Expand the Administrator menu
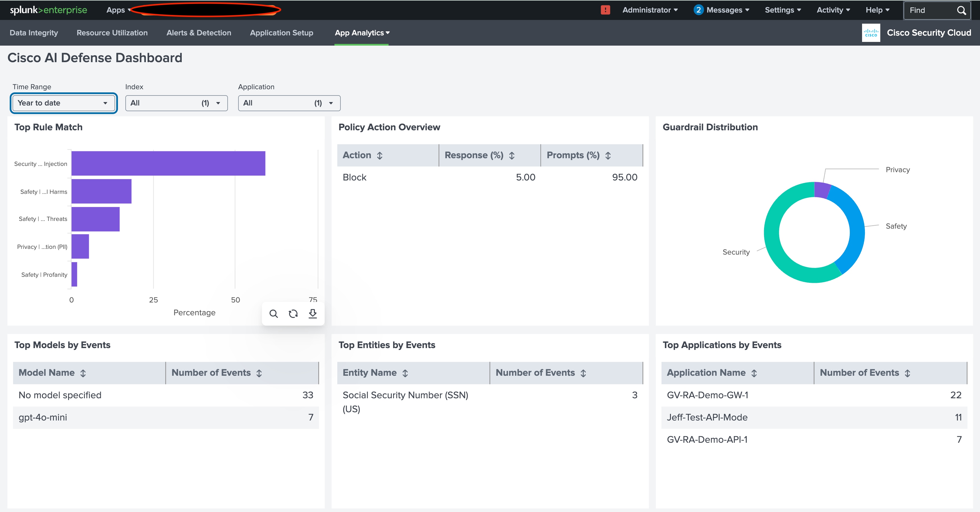 coord(650,10)
